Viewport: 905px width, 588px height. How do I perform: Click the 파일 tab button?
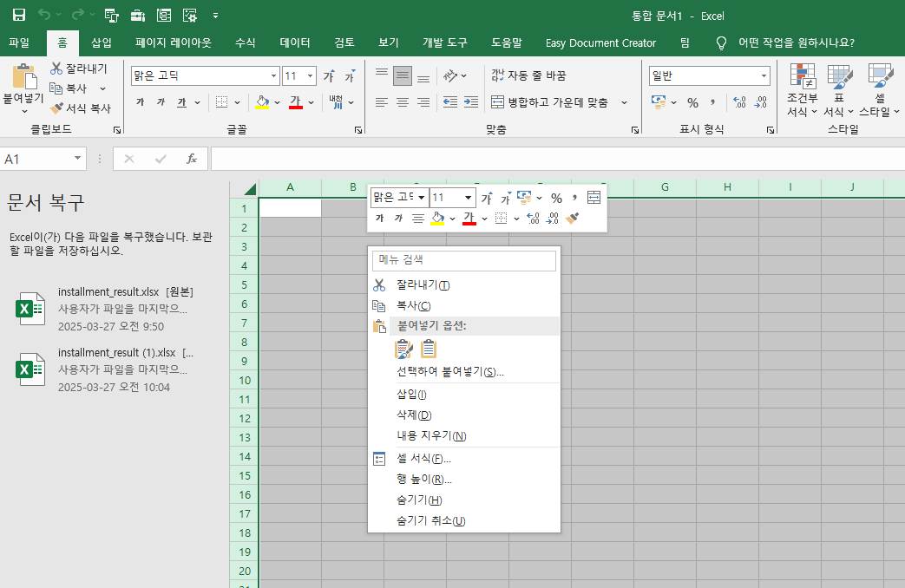pyautogui.click(x=19, y=42)
